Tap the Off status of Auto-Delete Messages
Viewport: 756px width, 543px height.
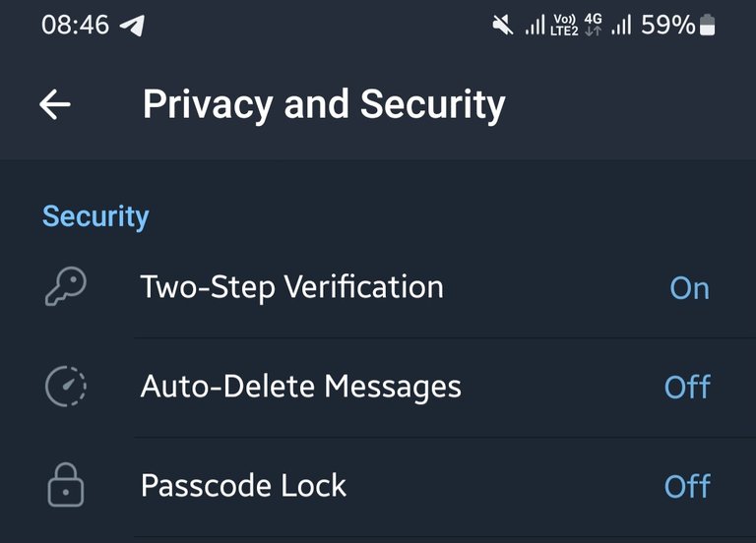(687, 387)
